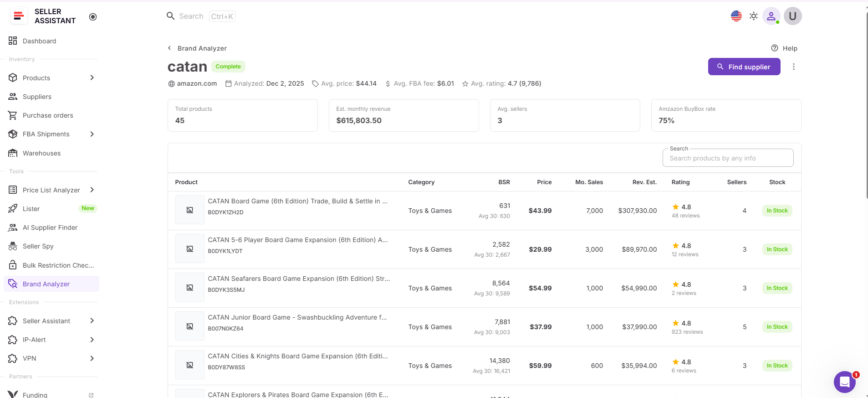Click the IP-Alert puzzle icon
The width and height of the screenshot is (868, 398).
click(x=13, y=340)
